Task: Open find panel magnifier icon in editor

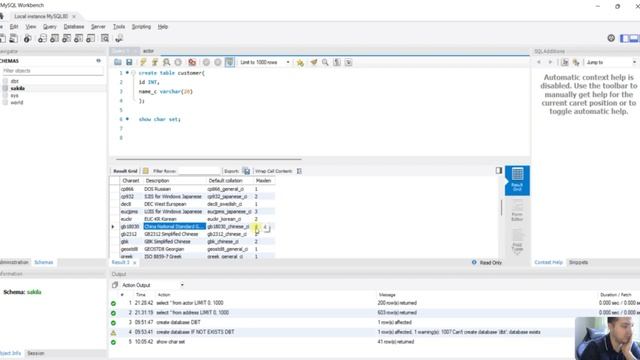Action: [325, 62]
